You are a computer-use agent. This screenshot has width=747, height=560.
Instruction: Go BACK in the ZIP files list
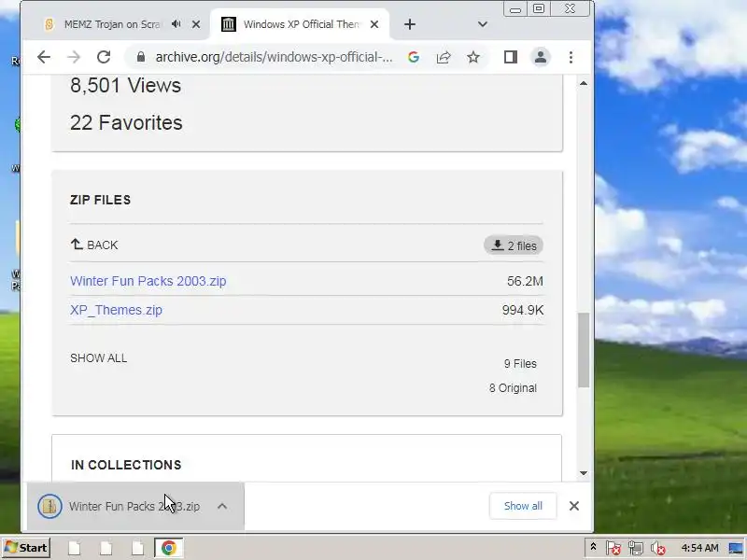[x=94, y=245]
